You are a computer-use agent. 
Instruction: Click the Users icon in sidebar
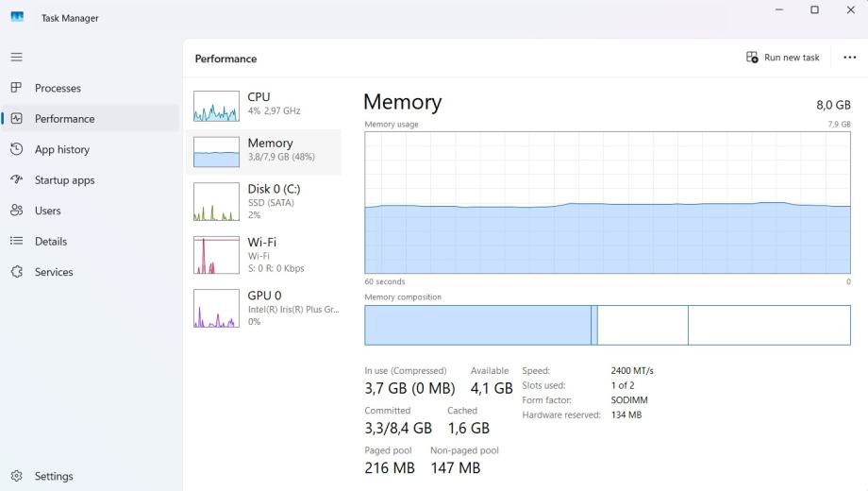(16, 211)
